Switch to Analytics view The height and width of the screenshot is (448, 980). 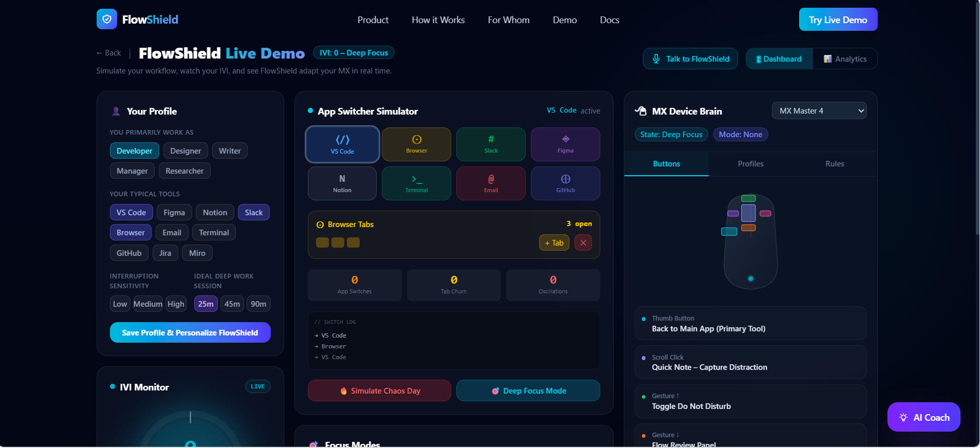845,59
